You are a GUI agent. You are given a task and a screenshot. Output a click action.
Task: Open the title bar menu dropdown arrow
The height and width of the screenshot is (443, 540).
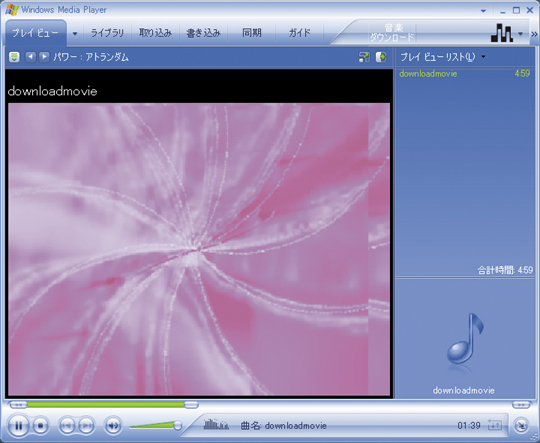tap(484, 11)
